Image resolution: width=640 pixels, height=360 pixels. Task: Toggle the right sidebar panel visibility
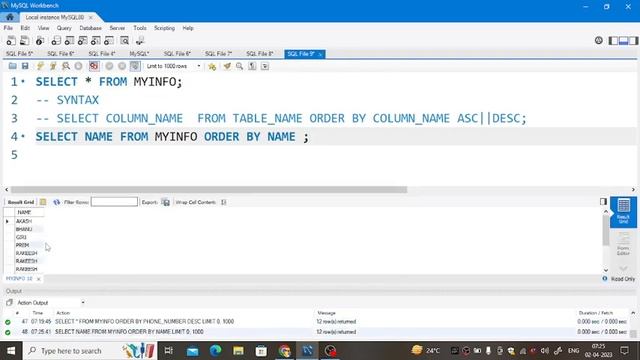pyautogui.click(x=633, y=40)
